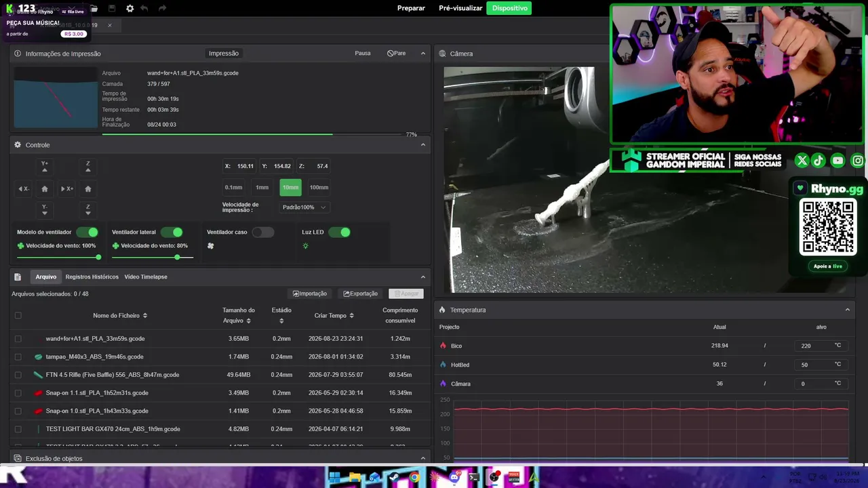Click the HotBed target temperature field
The width and height of the screenshot is (868, 488).
[x=821, y=365]
